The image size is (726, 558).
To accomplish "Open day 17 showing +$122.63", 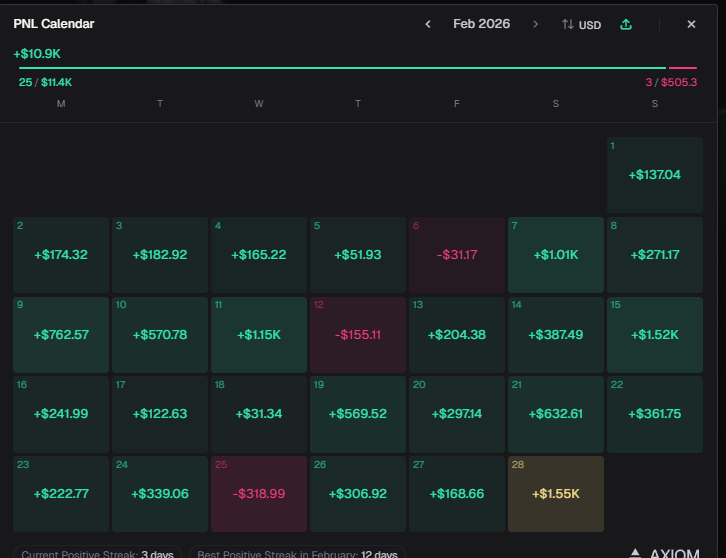I will [x=160, y=414].
